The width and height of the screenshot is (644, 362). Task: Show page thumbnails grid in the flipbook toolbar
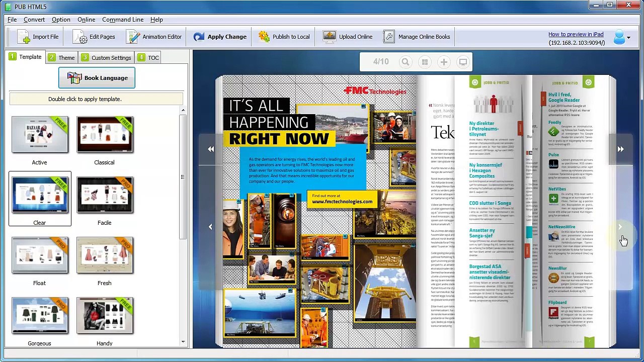coord(425,62)
